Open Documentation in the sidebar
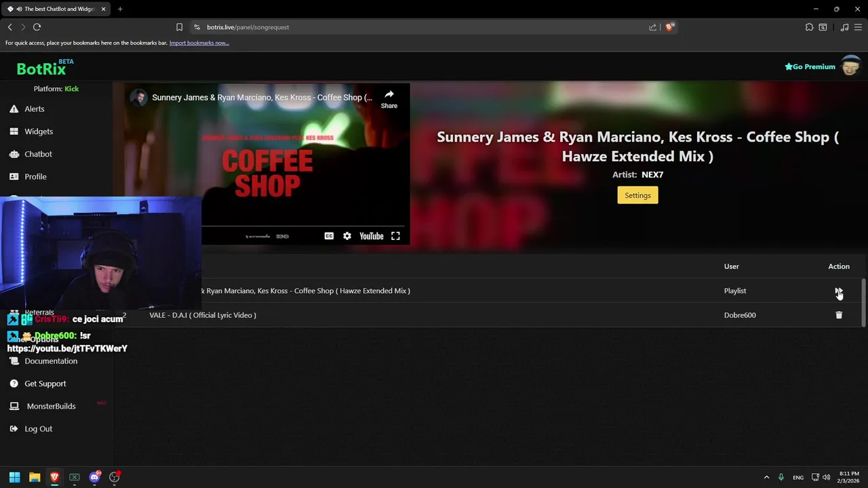 tap(51, 361)
